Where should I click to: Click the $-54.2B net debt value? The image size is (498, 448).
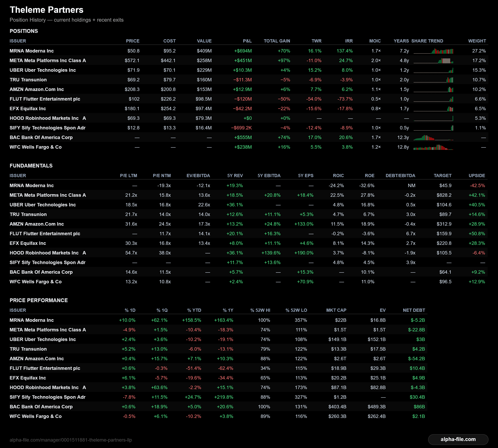click(x=416, y=359)
